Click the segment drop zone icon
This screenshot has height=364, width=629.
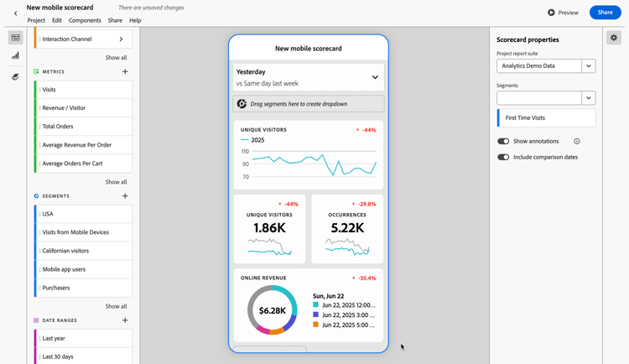(x=242, y=104)
